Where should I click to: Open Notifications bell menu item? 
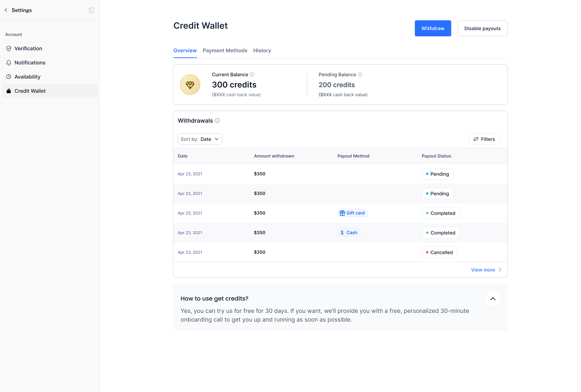click(30, 63)
